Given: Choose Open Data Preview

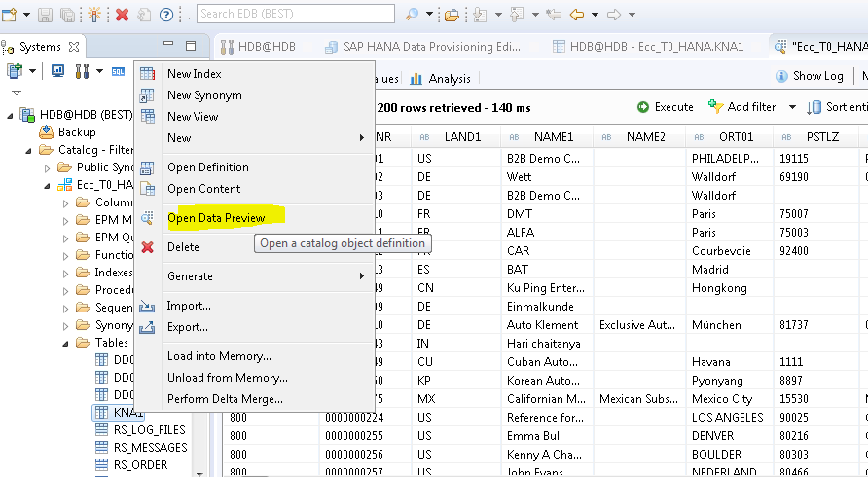Looking at the screenshot, I should tap(255, 218).
